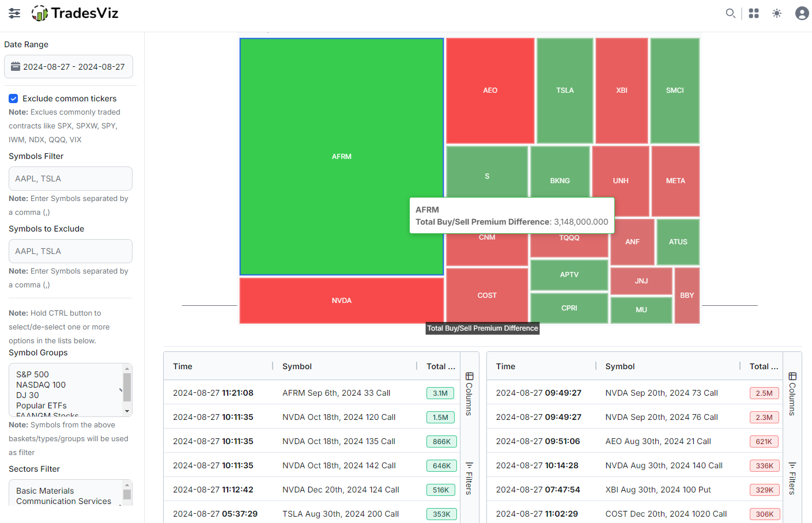Sort left table by Total column
812x523 pixels.
click(441, 366)
